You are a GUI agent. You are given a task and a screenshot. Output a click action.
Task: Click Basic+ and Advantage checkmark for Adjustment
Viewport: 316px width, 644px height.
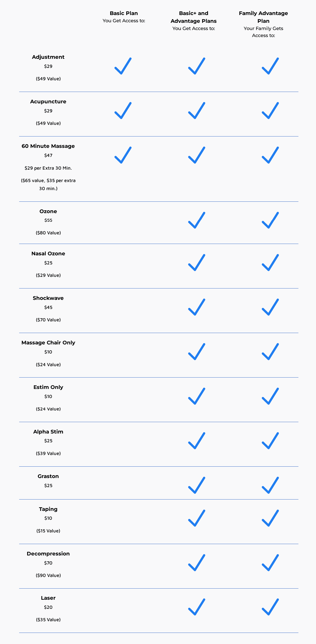(197, 66)
